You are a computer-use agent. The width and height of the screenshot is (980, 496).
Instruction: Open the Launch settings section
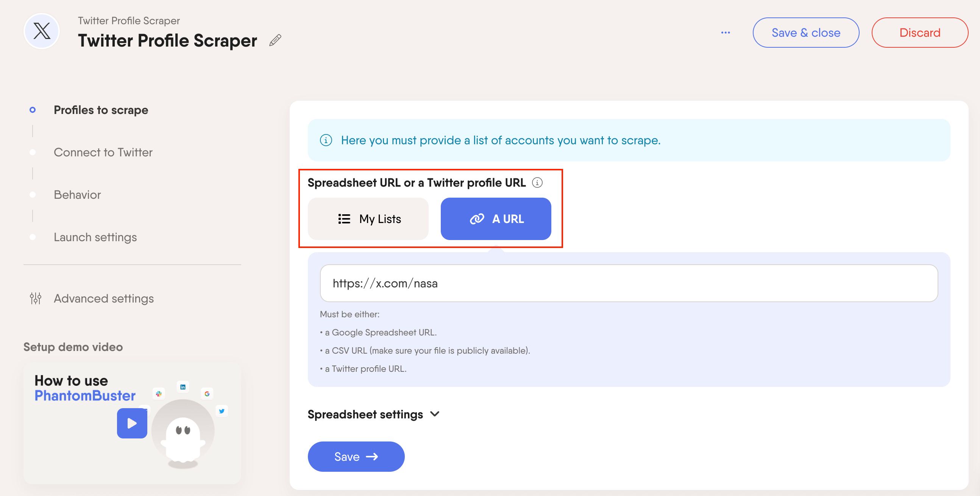(x=95, y=237)
